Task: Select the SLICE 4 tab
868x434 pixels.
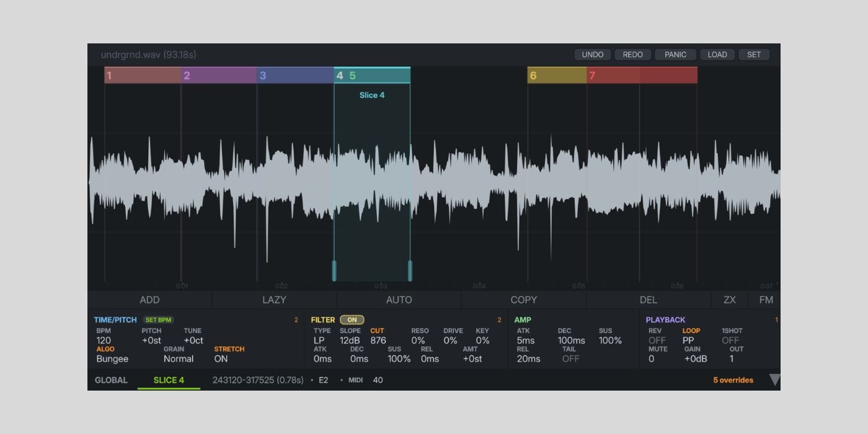Action: click(x=169, y=380)
